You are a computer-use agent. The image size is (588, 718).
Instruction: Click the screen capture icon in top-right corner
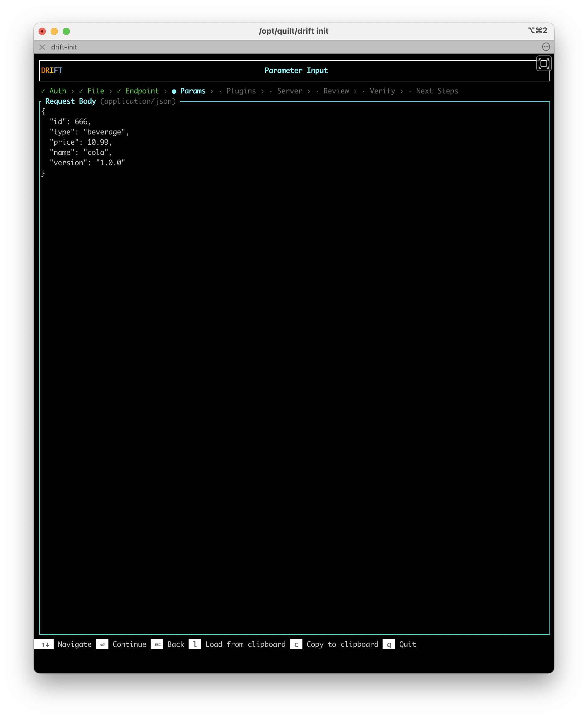coord(544,63)
